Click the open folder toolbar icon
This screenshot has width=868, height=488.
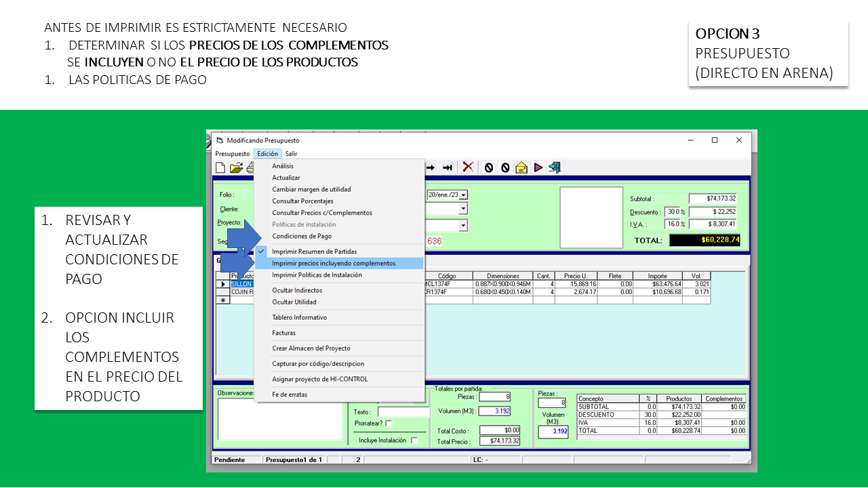[235, 167]
